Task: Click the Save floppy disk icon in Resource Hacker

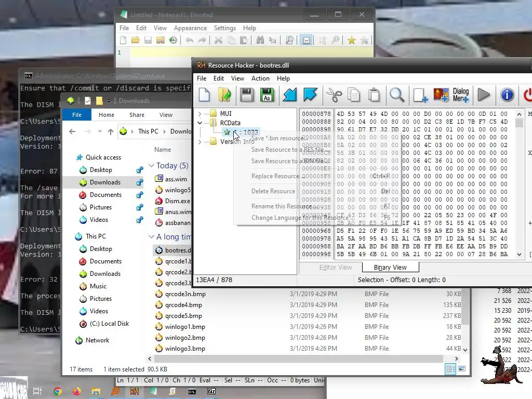Action: pos(247,95)
